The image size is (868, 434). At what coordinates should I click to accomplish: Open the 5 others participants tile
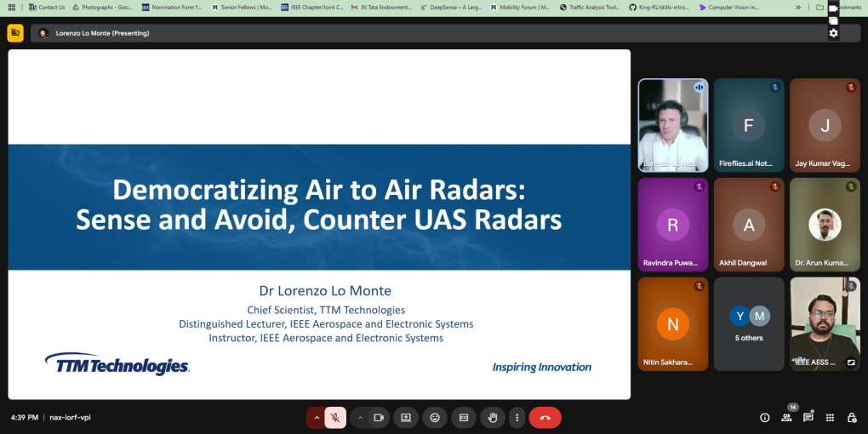point(749,324)
